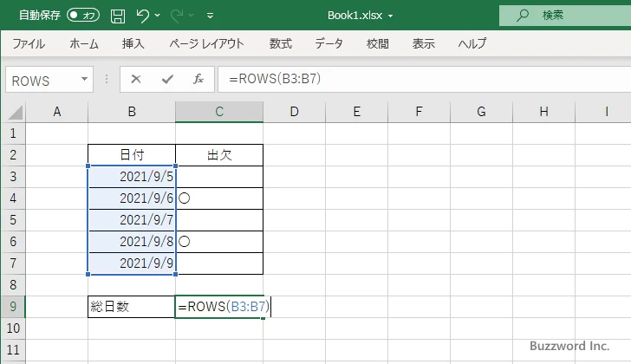The image size is (631, 364).
Task: Select column H header
Action: (543, 112)
